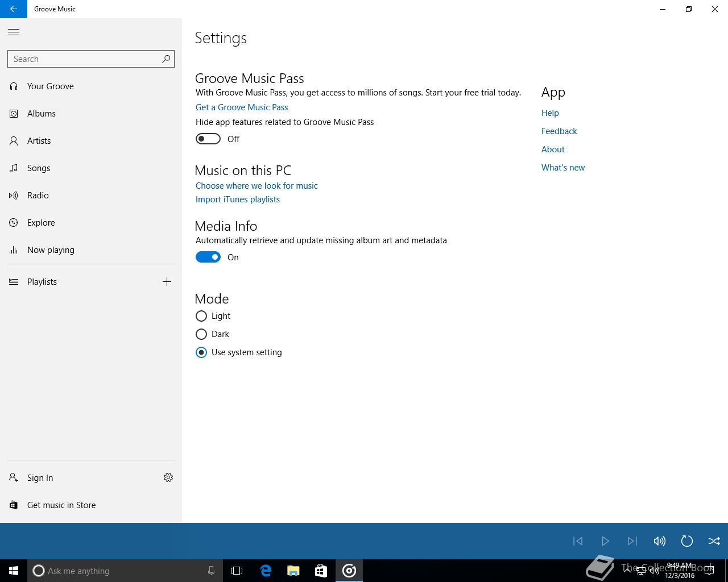Open the About link
This screenshot has height=582, width=728.
click(x=553, y=149)
